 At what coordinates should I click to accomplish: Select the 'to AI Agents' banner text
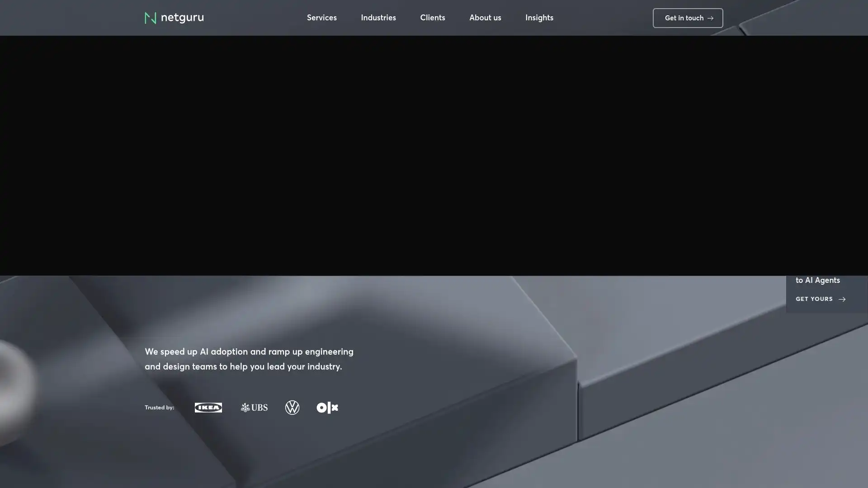(x=817, y=280)
